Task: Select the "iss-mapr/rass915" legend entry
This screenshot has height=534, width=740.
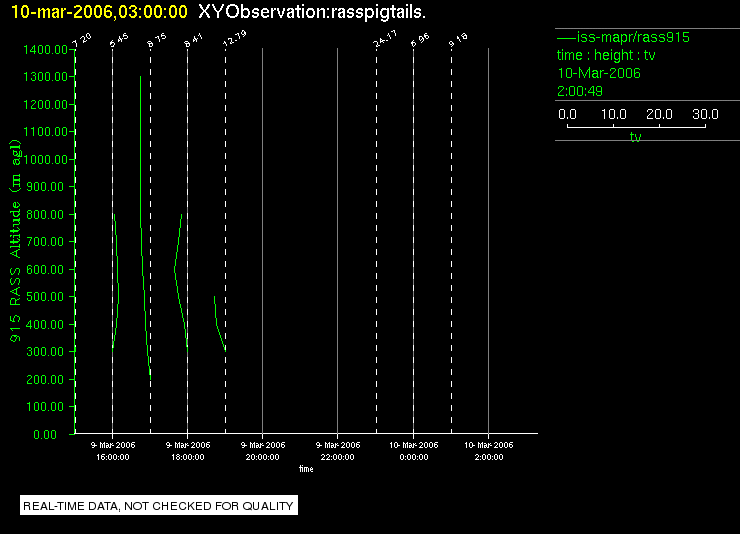Action: [x=623, y=37]
